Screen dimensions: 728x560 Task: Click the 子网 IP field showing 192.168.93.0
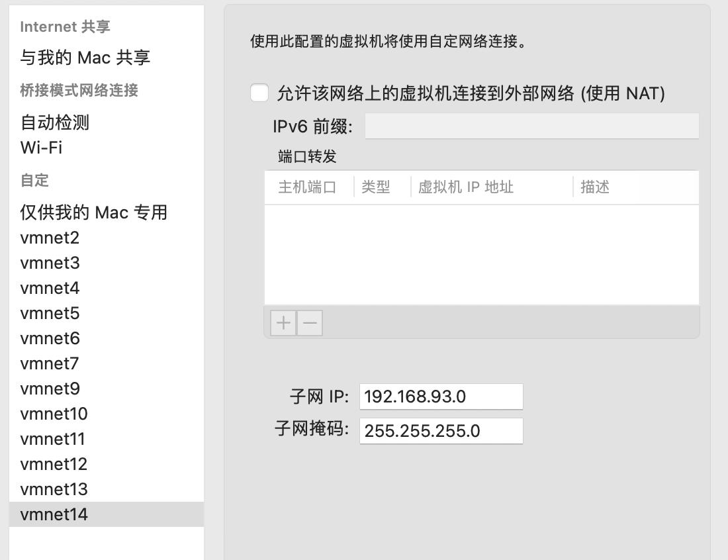441,396
